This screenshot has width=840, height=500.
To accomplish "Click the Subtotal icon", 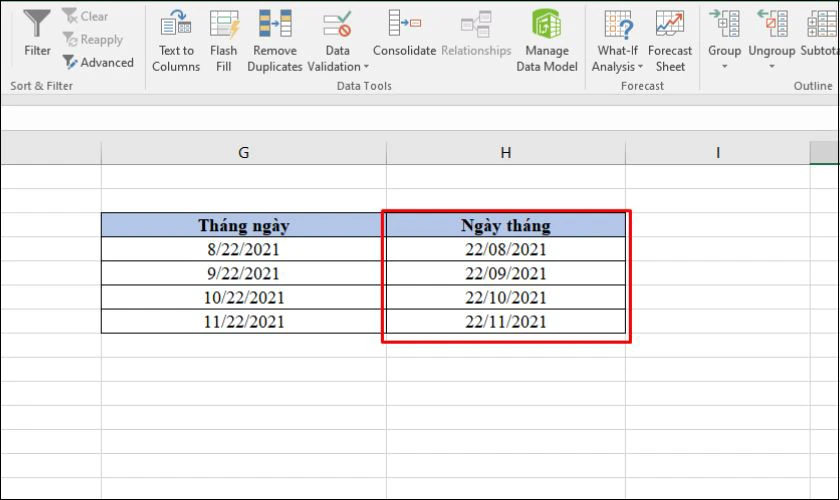I will click(x=821, y=24).
